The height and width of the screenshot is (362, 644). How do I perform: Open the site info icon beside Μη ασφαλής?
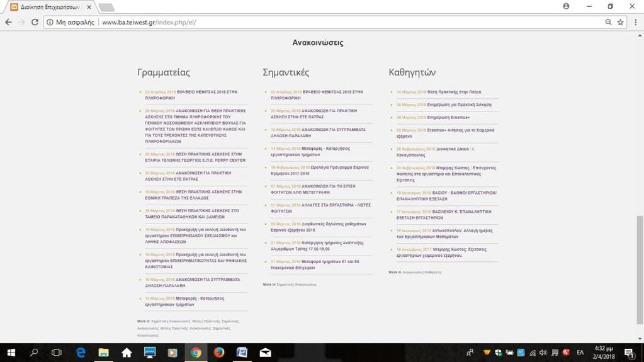[50, 22]
